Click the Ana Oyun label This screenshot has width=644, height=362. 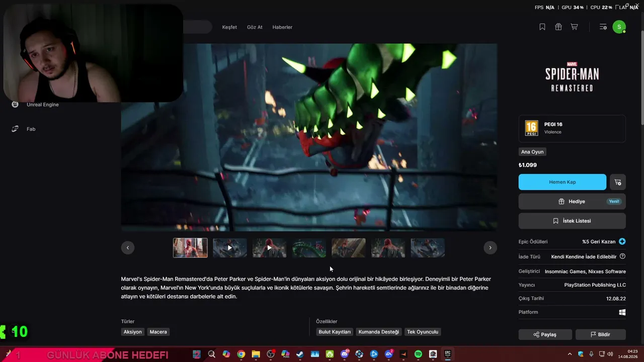point(532,152)
